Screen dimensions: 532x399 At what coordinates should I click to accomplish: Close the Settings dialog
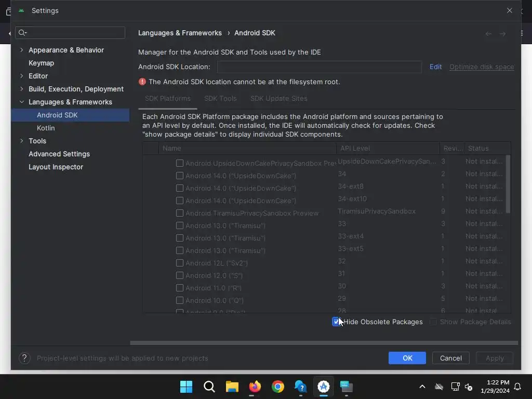click(509, 10)
